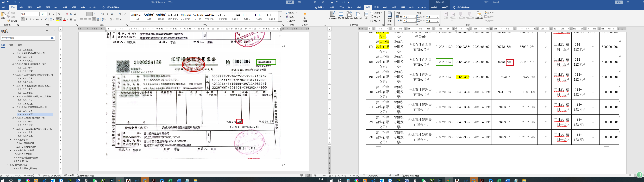Click the shading paint bucket button
This screenshot has width=644, height=182.
click(111, 20)
